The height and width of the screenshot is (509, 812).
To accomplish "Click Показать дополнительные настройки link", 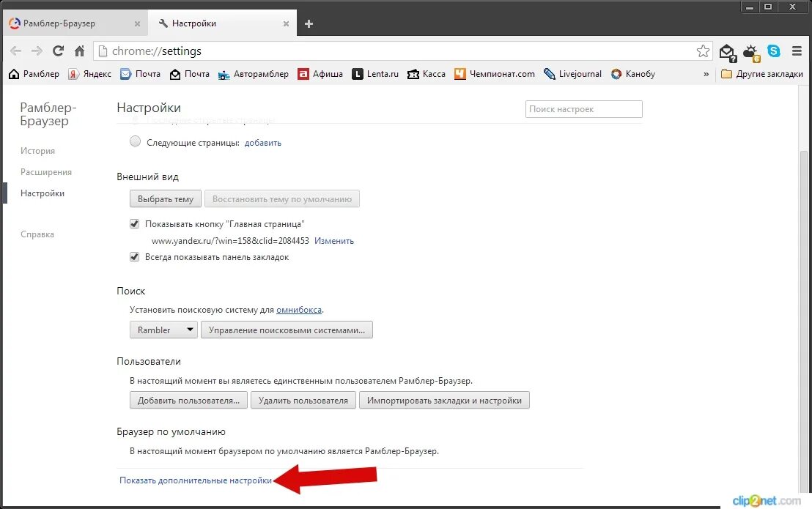I will [196, 480].
